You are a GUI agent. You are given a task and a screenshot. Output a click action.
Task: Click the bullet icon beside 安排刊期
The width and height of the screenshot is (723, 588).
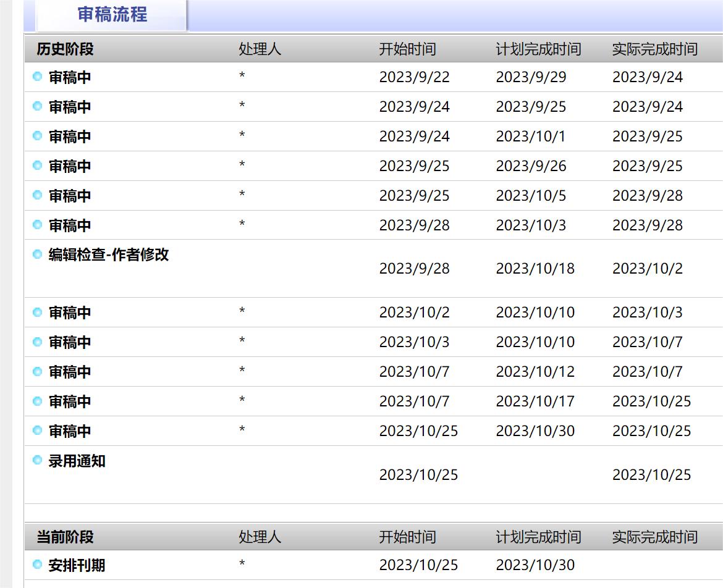pos(37,565)
